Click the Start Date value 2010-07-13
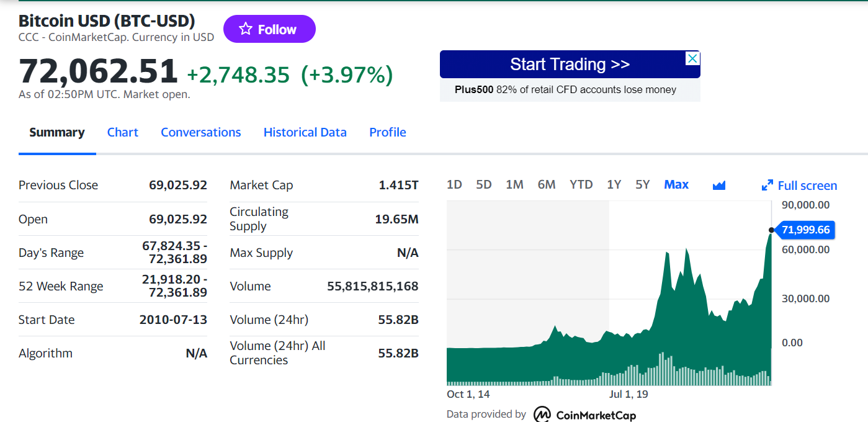 pyautogui.click(x=173, y=320)
